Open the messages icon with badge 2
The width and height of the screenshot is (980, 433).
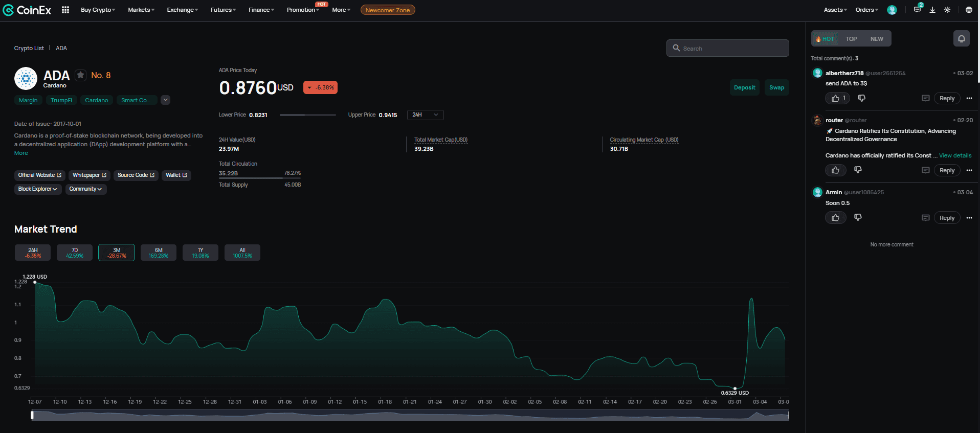tap(918, 9)
